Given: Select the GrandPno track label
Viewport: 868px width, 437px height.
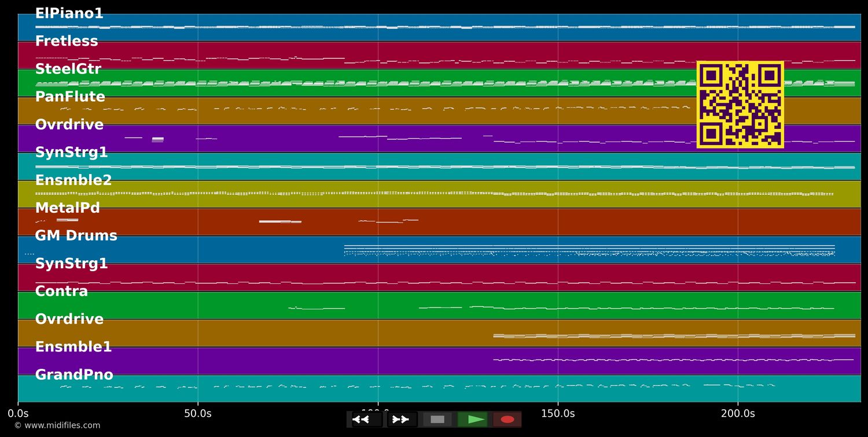Looking at the screenshot, I should click(74, 375).
